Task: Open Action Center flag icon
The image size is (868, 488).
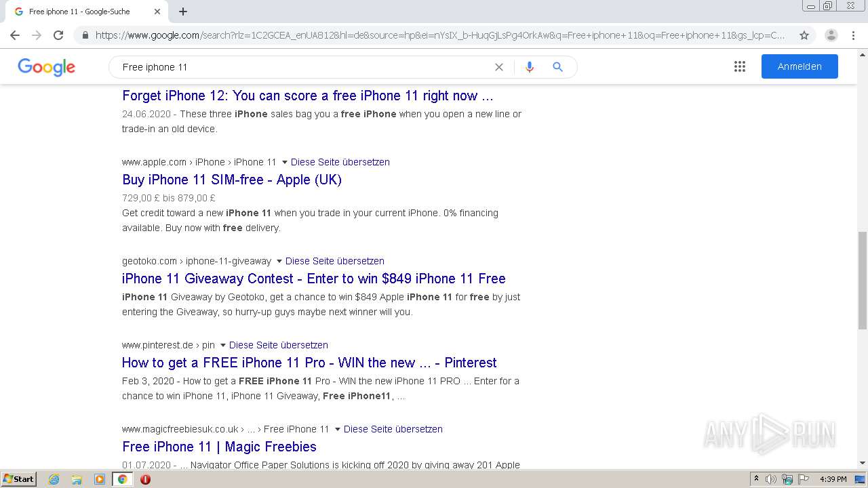Action: coord(803,479)
